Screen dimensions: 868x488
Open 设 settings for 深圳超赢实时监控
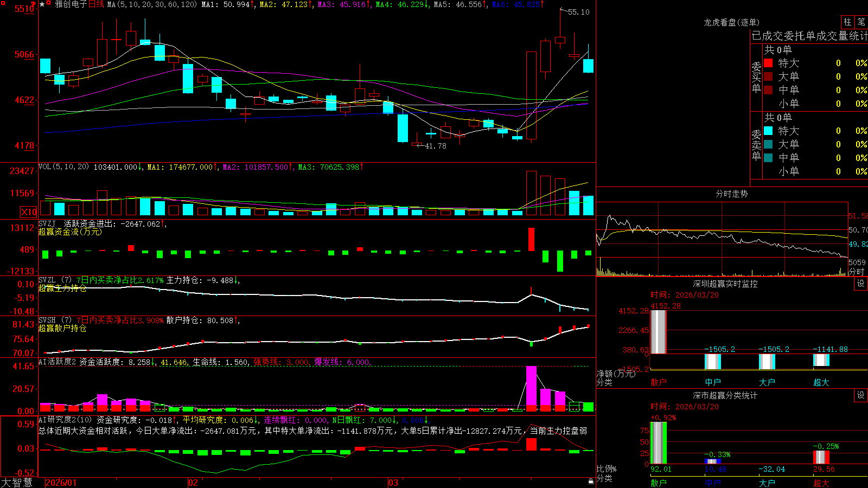[x=861, y=284]
